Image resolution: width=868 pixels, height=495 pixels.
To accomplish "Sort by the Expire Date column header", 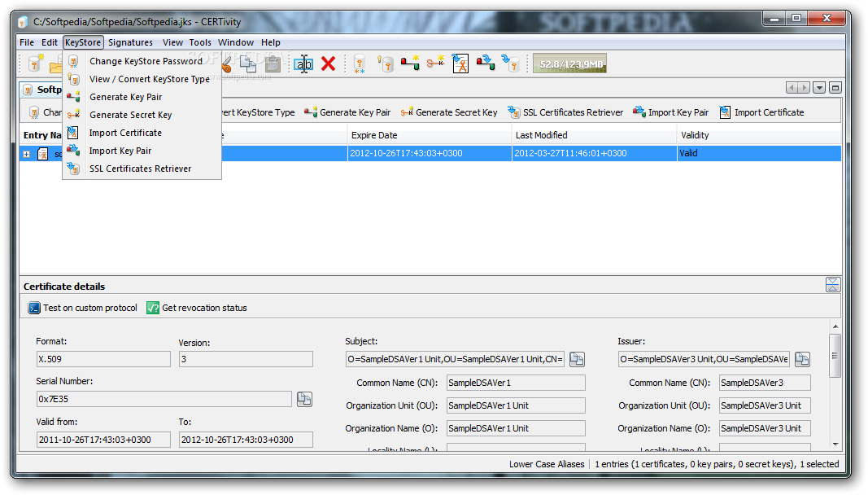I will pos(430,135).
